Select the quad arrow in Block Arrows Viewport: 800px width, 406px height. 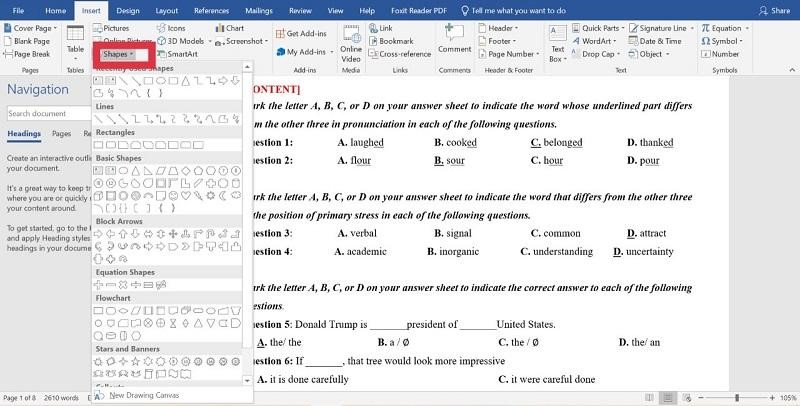tap(173, 234)
